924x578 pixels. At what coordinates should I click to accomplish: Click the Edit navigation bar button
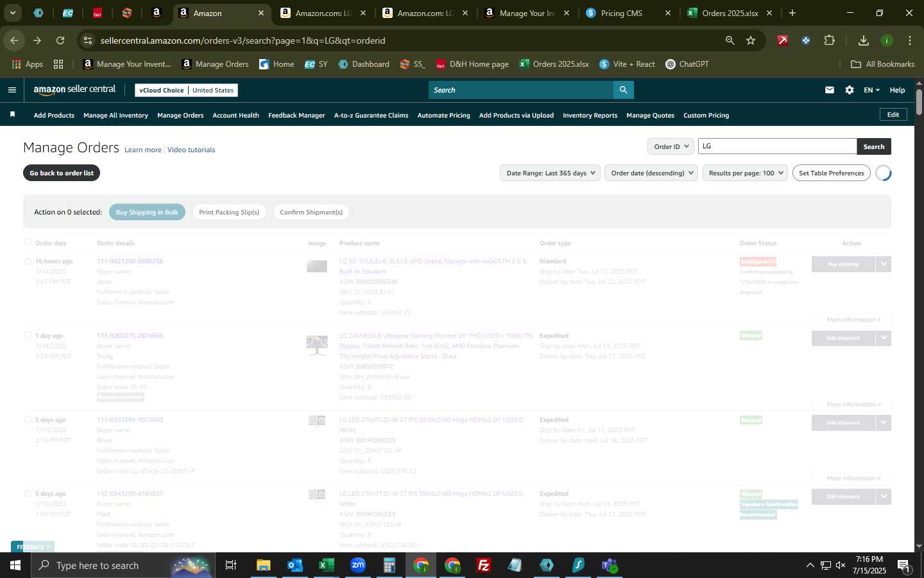click(x=893, y=114)
